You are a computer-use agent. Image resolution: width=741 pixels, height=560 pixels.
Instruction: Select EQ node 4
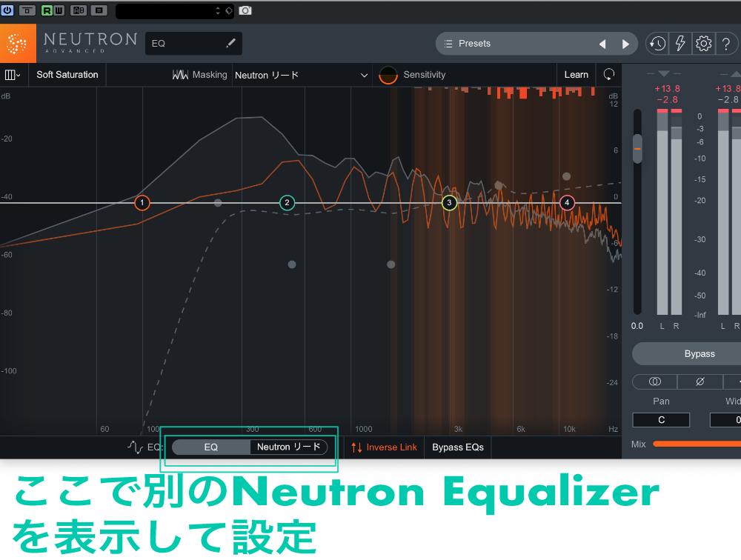567,203
